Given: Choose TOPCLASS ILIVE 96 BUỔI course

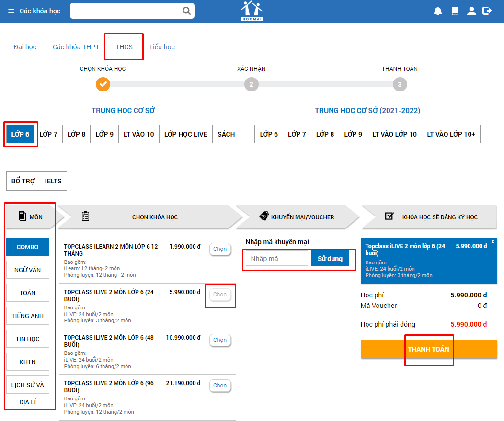Looking at the screenshot, I should 220,386.
